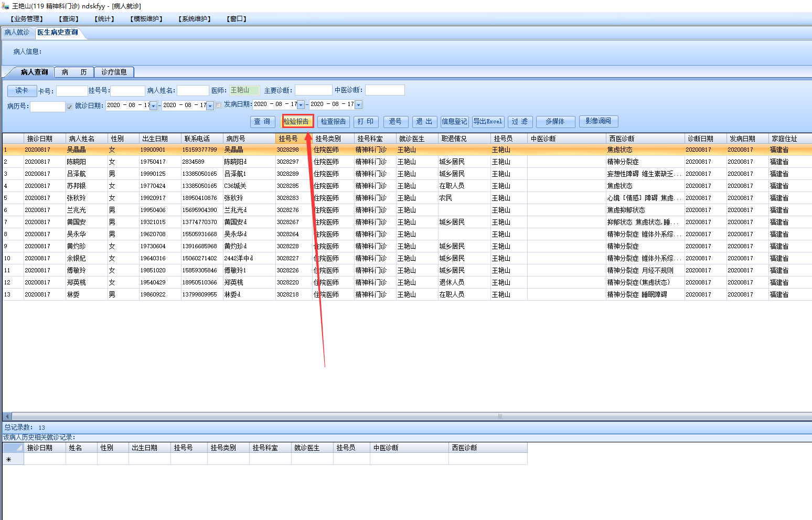Open the 【查询】 menu
Image resolution: width=812 pixels, height=520 pixels.
pos(69,19)
